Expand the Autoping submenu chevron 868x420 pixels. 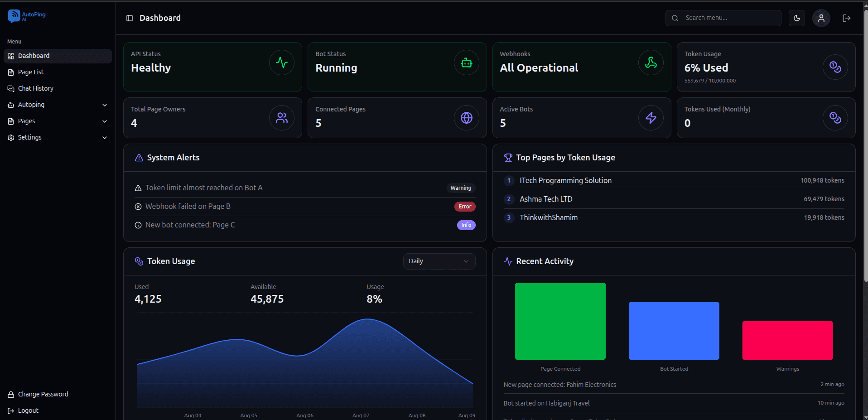pyautogui.click(x=105, y=105)
